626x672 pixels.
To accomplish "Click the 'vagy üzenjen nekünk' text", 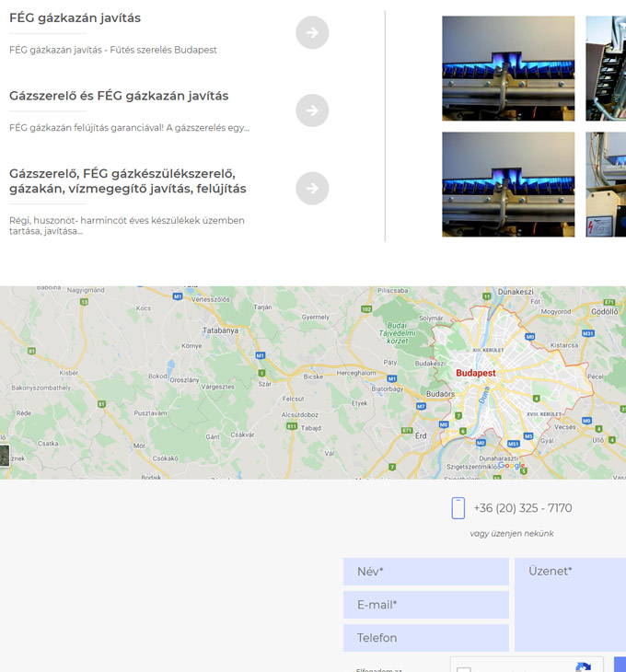I will [512, 534].
